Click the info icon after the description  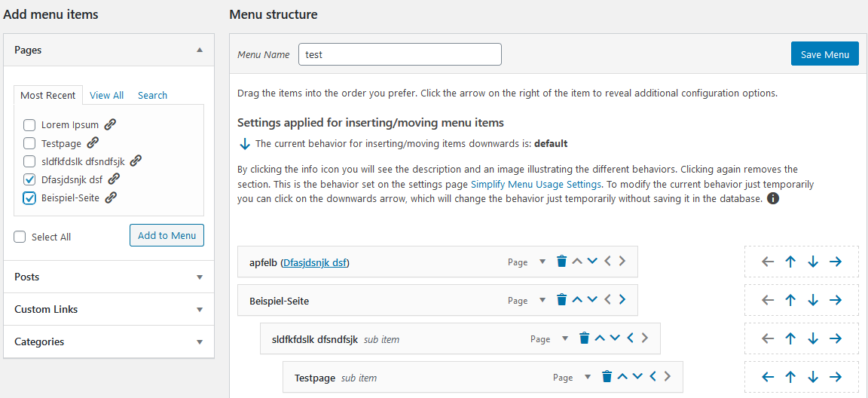click(x=772, y=200)
